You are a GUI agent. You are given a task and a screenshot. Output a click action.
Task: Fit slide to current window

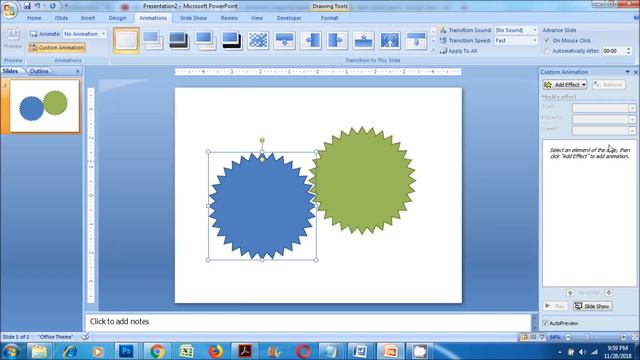[635, 337]
